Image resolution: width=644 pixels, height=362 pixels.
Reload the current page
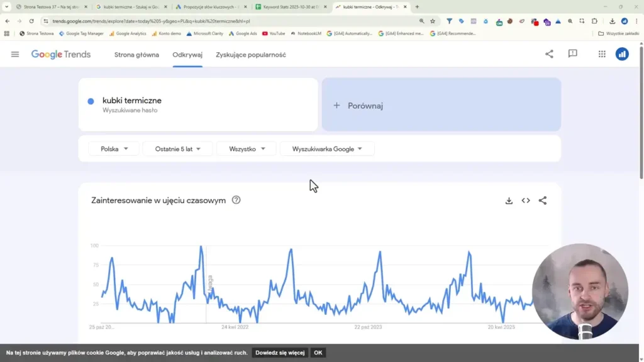pos(31,21)
